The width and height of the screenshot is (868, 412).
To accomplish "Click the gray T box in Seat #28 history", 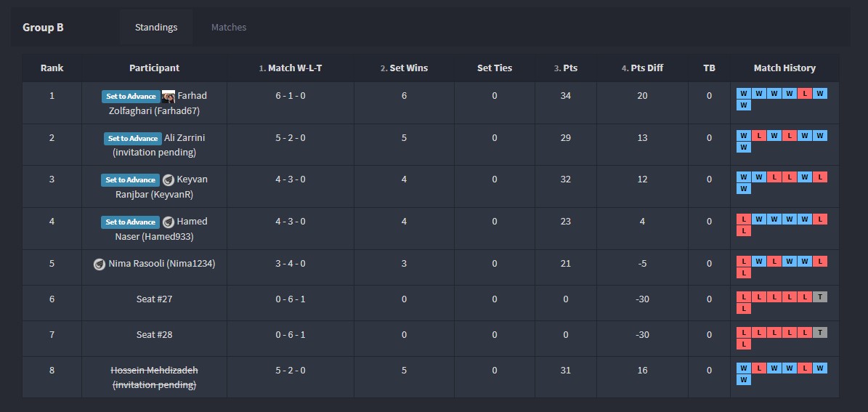I will (820, 332).
